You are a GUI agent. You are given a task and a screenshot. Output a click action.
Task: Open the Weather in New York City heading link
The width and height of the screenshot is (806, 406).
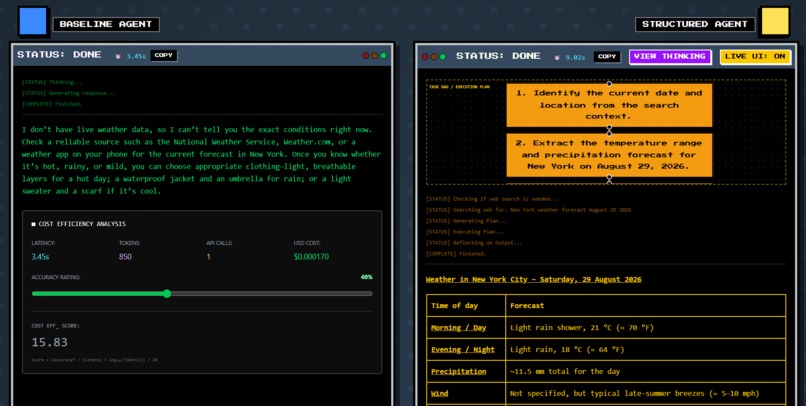click(534, 280)
